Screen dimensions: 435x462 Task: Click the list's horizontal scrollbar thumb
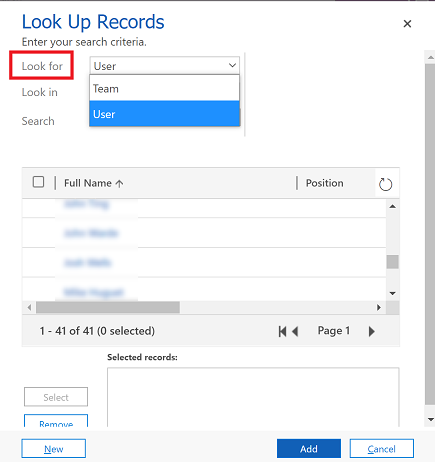[108, 307]
